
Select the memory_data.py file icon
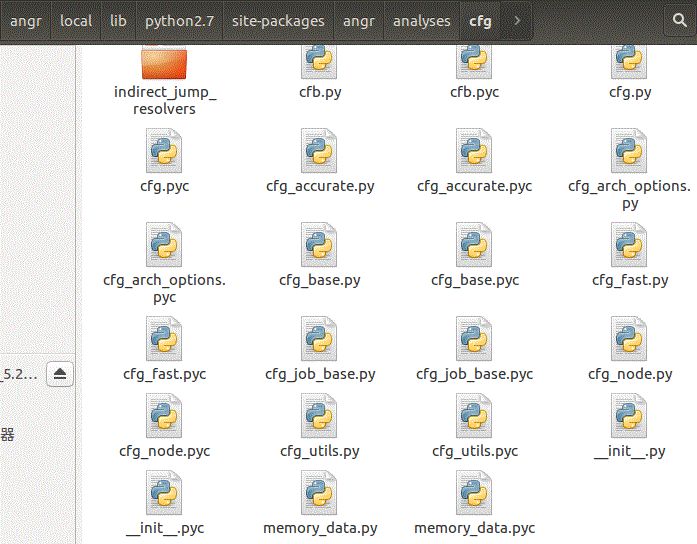tap(319, 493)
